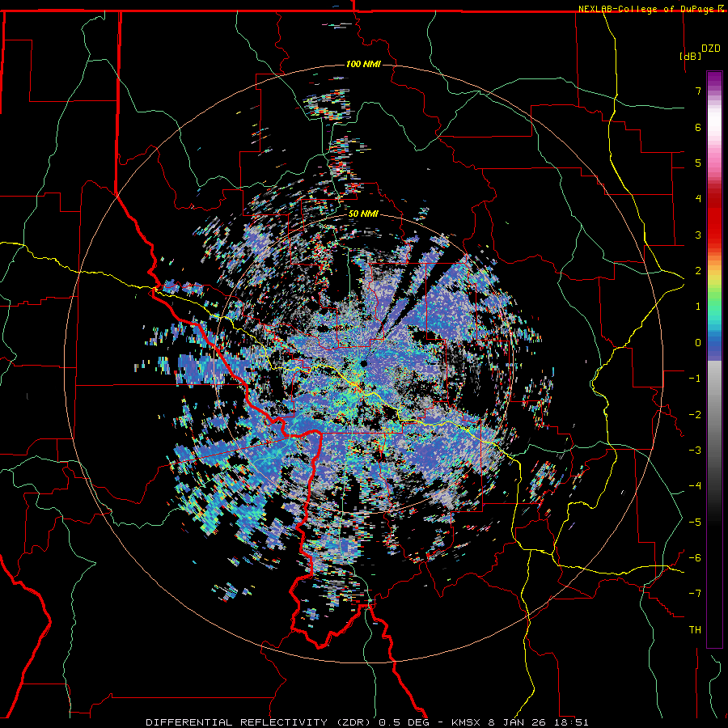Click the 0 value on color scale
The width and height of the screenshot is (728, 728).
click(x=698, y=343)
